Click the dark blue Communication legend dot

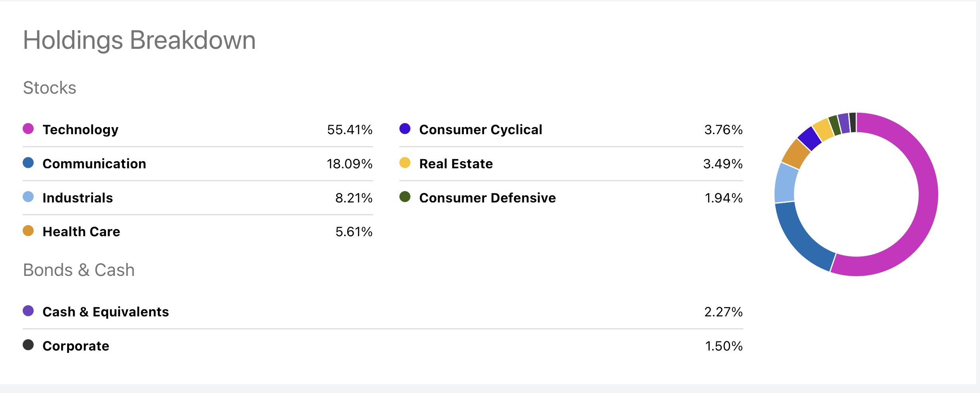pyautogui.click(x=28, y=163)
